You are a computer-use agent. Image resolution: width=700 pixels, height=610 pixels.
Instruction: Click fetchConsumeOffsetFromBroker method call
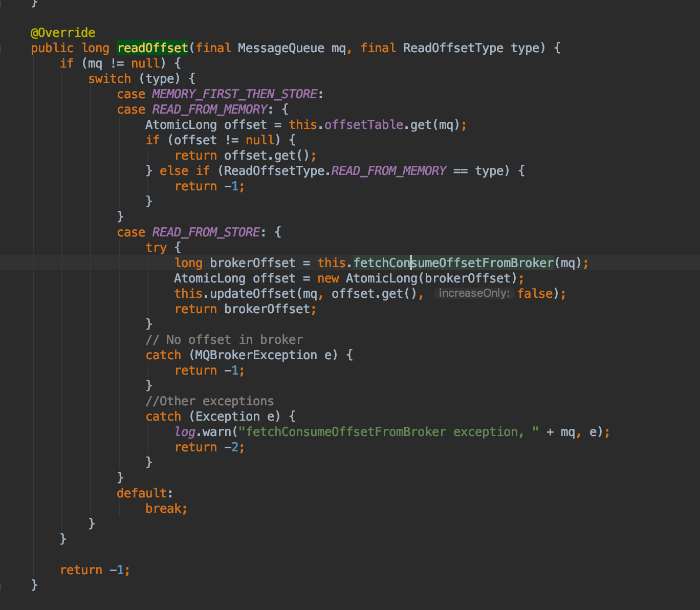coord(453,263)
